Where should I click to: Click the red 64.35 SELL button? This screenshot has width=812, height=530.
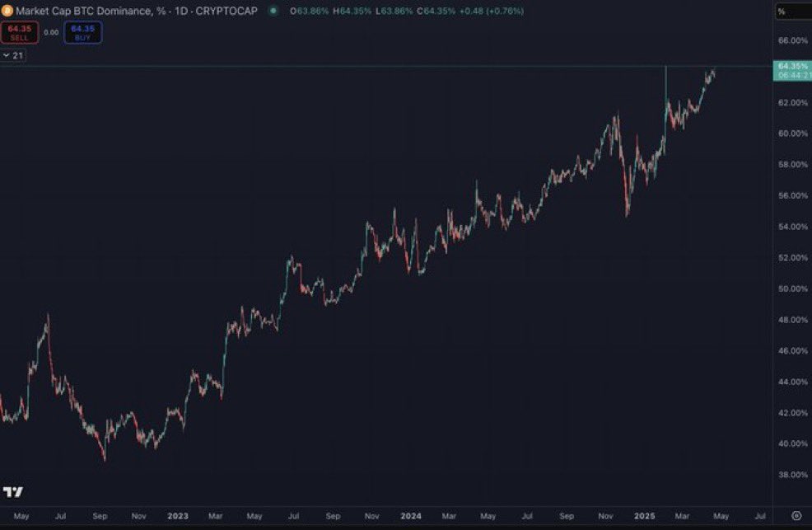click(x=19, y=32)
